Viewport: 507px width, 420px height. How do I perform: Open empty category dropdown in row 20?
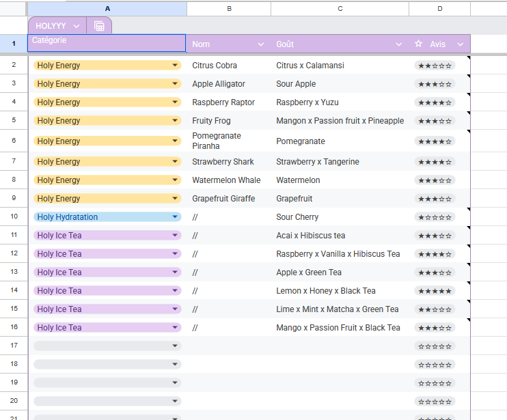175,401
